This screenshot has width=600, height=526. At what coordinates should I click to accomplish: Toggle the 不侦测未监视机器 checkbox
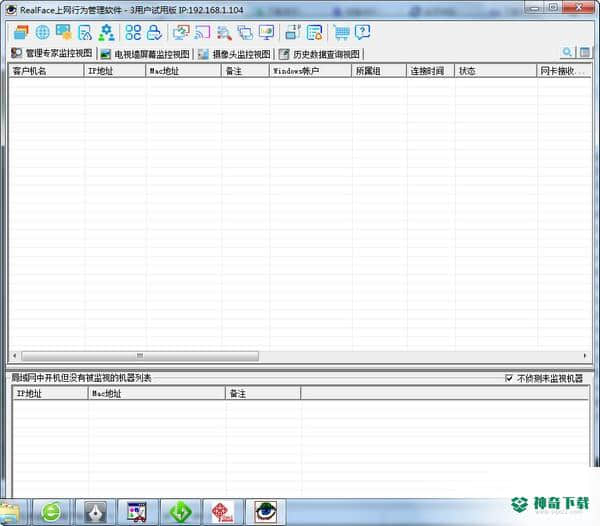[509, 378]
